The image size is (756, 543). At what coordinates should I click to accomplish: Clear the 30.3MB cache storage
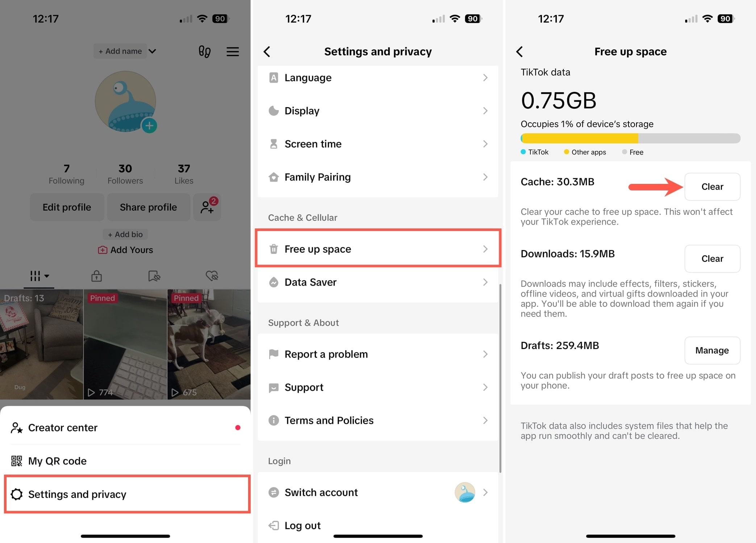point(711,186)
